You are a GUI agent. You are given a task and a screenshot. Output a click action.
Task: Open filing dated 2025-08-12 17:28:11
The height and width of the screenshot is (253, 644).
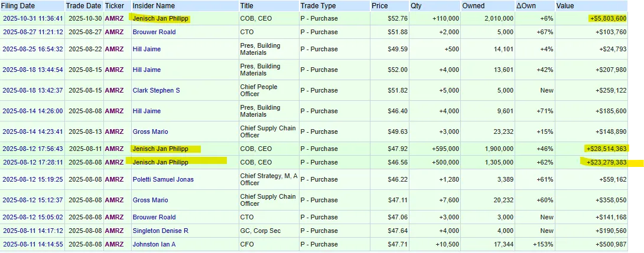pyautogui.click(x=33, y=162)
